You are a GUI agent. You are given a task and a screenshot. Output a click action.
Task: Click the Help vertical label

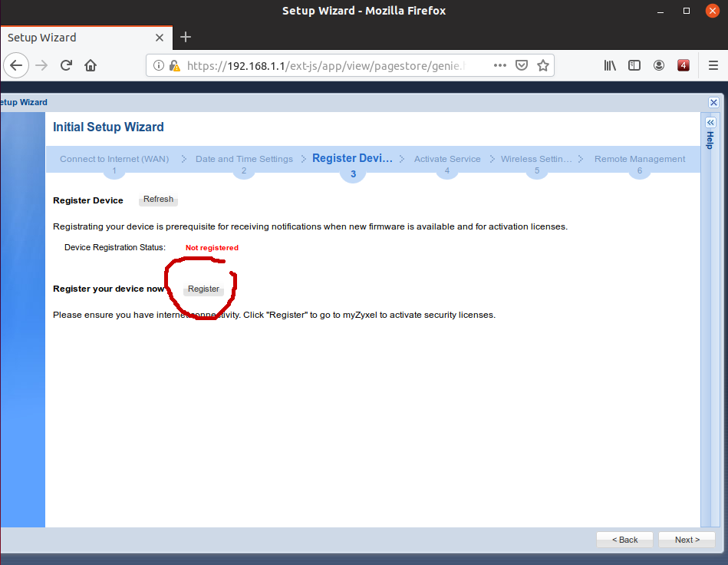710,140
